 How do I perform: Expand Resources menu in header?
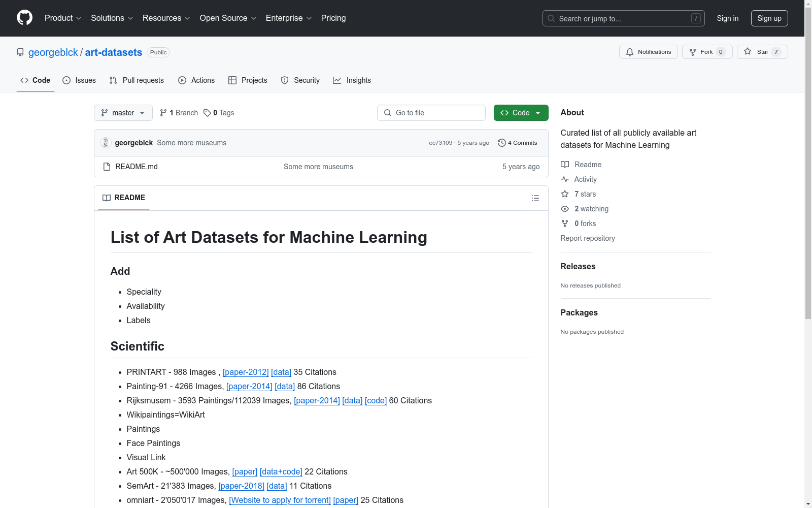[166, 18]
